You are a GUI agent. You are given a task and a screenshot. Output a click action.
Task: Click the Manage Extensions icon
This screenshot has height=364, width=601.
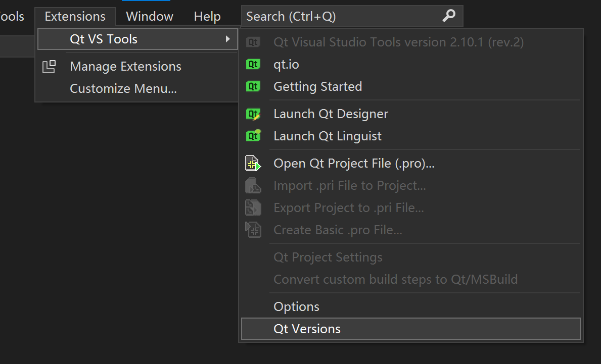click(49, 66)
